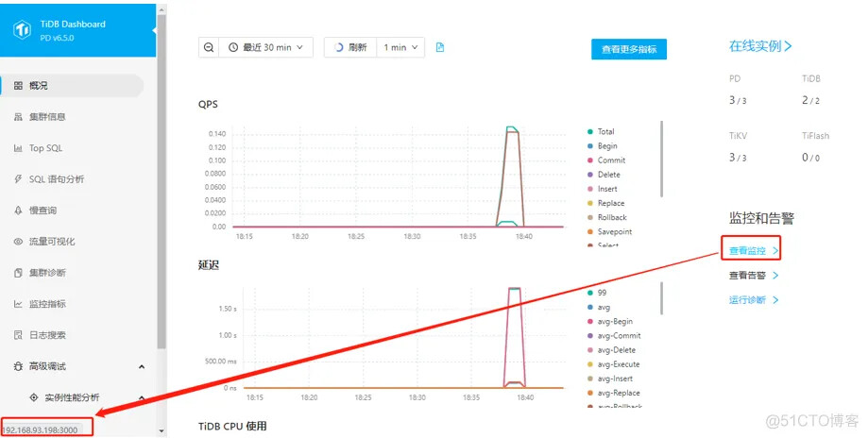
Task: Click the 刷新 refresh button
Action: 350,47
